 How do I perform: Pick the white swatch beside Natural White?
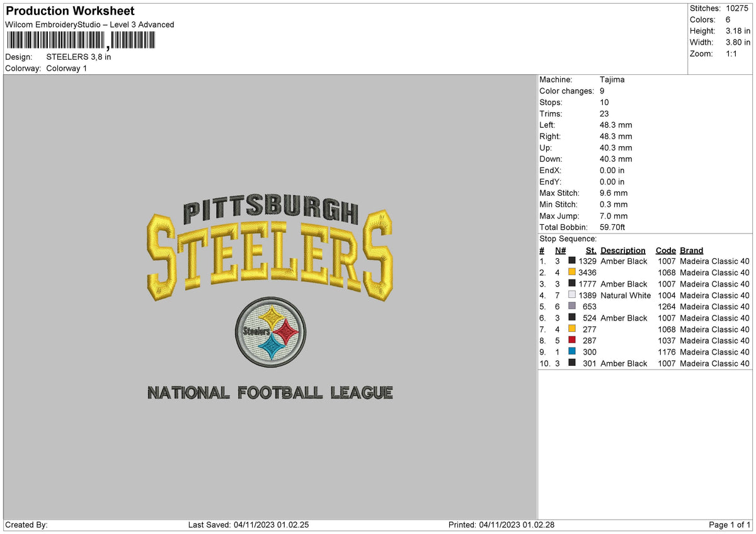[x=572, y=295]
